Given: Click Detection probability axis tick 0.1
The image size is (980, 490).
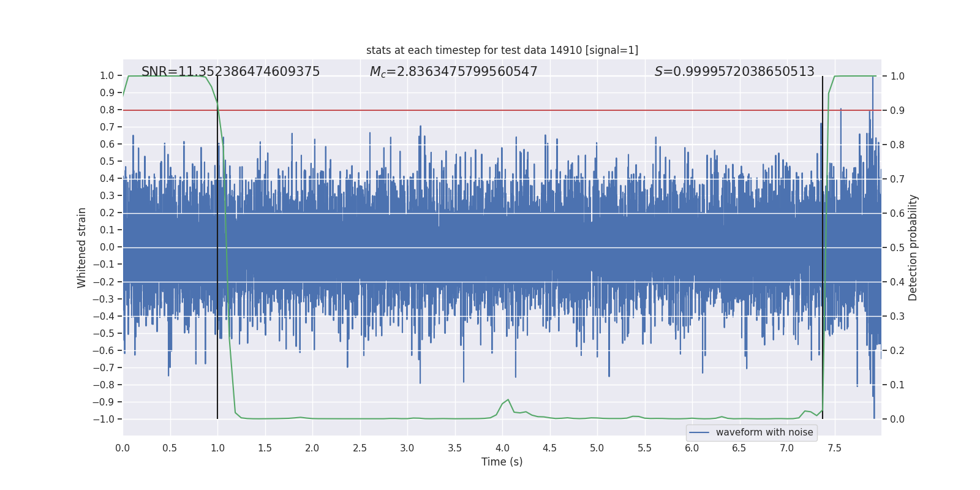Looking at the screenshot, I should [x=897, y=385].
